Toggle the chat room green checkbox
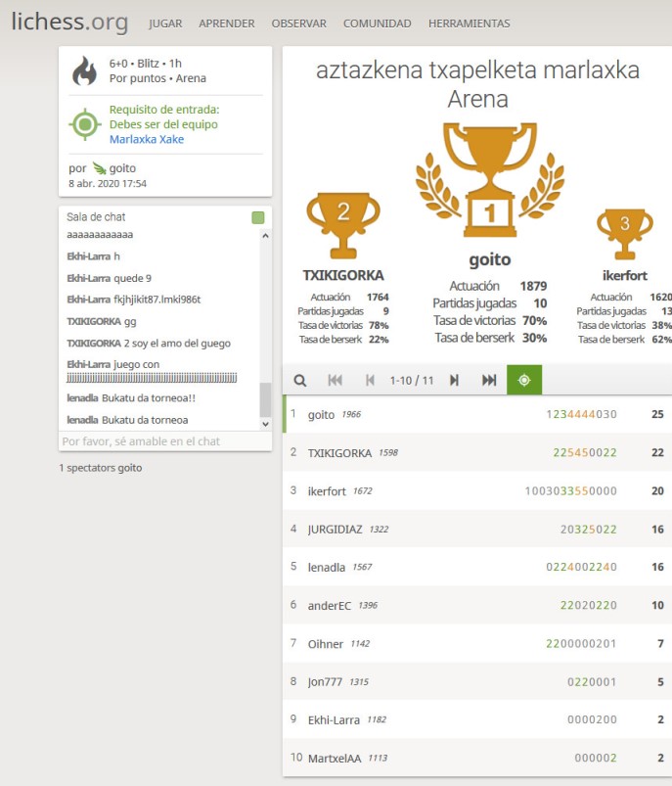This screenshot has height=786, width=672. point(258,217)
